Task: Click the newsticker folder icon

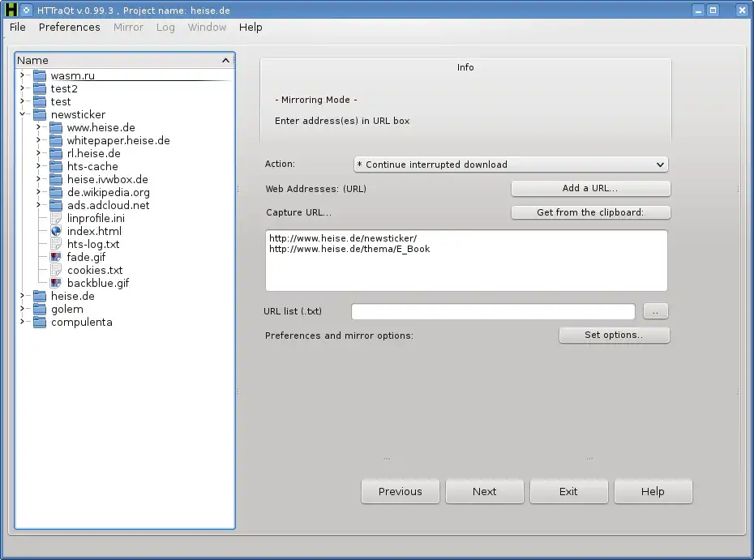Action: (40, 114)
